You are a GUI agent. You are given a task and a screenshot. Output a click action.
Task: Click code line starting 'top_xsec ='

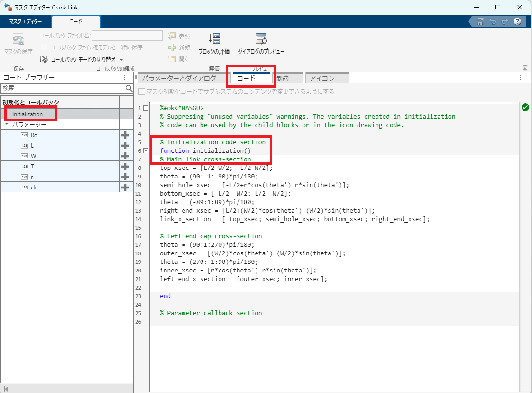pos(216,168)
